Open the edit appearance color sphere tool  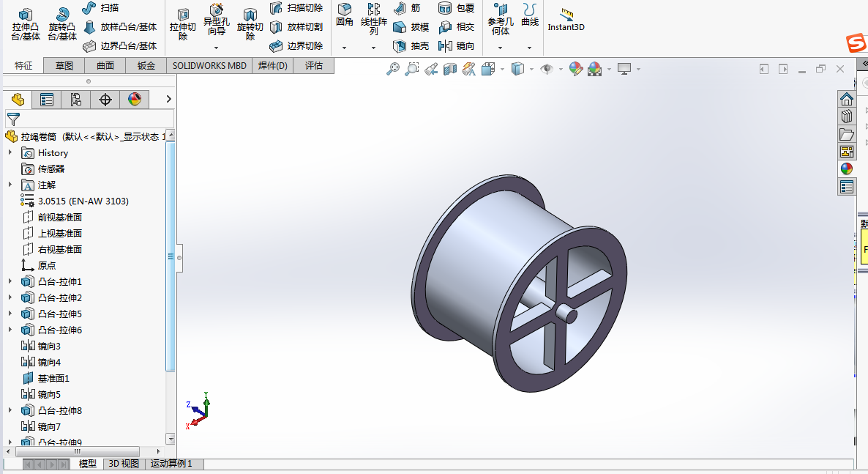pos(576,69)
